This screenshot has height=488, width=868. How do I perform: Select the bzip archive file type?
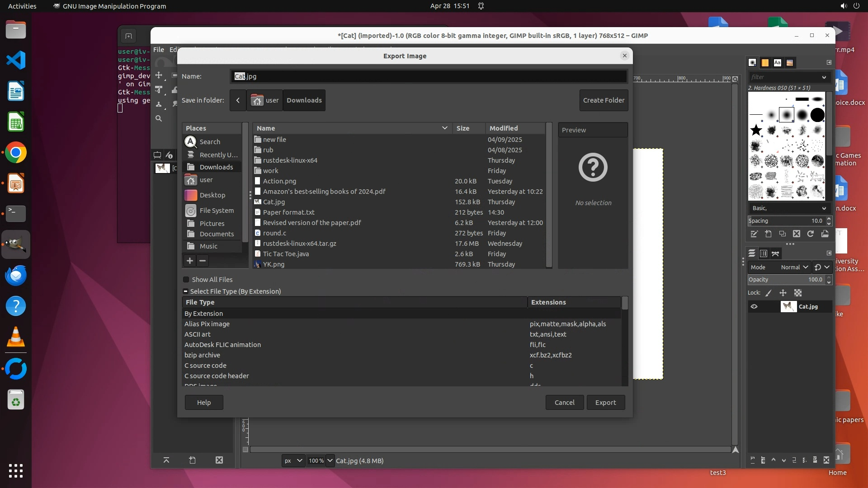(x=202, y=355)
